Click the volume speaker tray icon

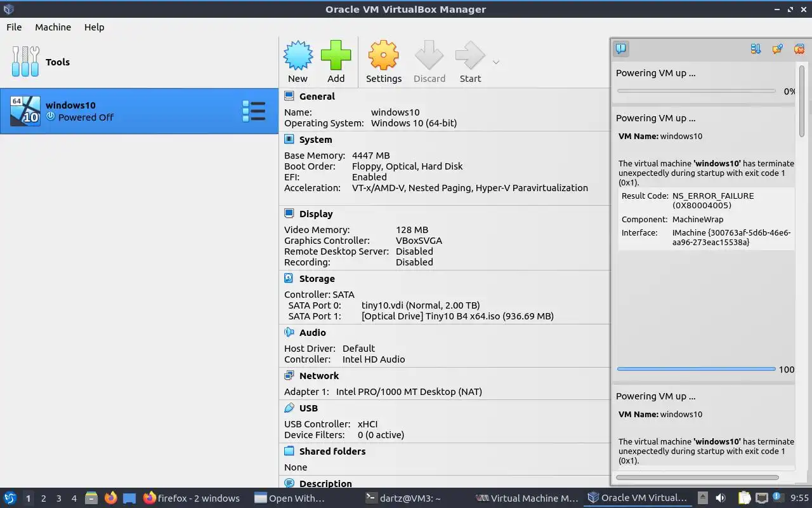721,498
